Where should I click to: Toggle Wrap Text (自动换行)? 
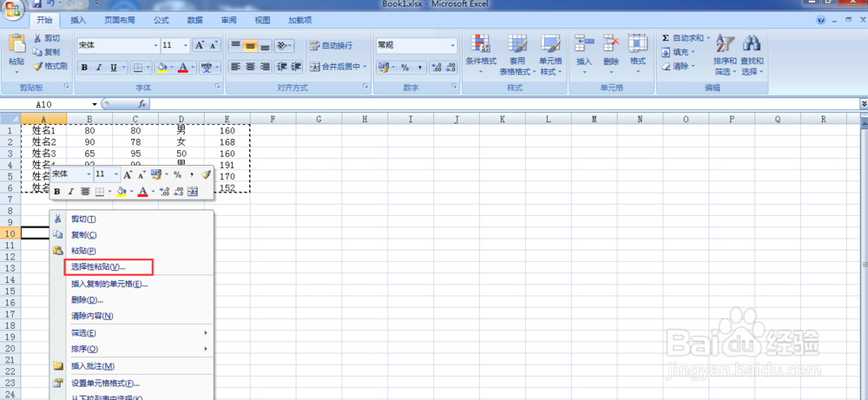coord(331,45)
